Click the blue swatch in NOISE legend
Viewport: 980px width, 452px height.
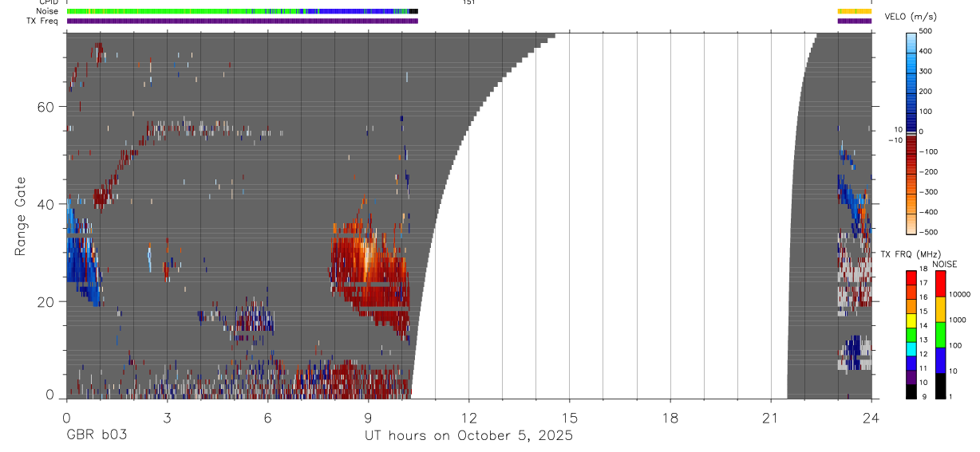[x=940, y=360]
